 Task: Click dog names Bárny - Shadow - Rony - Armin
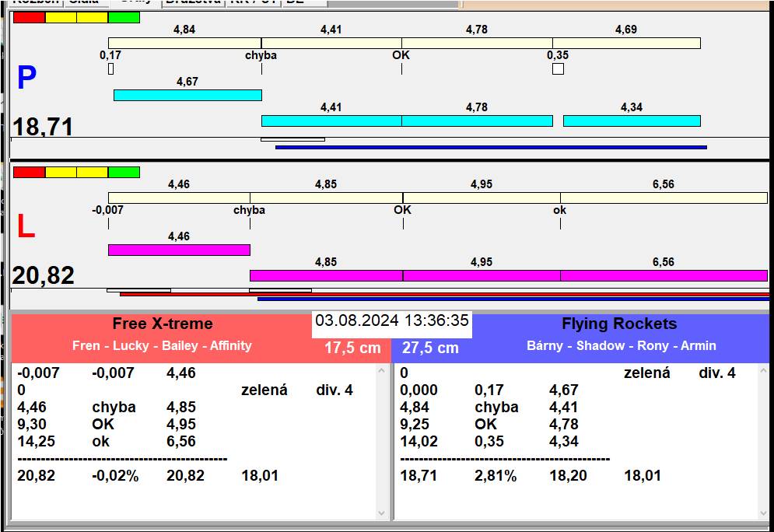[x=622, y=345]
